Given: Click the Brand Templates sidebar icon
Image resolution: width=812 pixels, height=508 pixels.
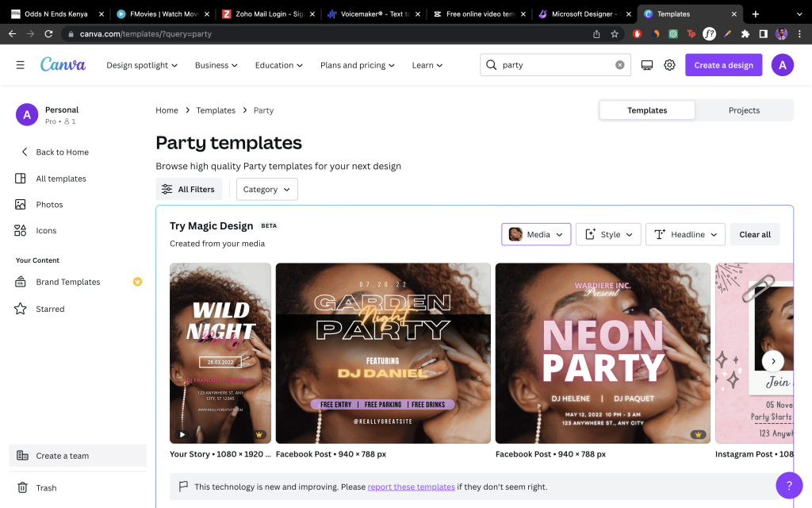Looking at the screenshot, I should pyautogui.click(x=20, y=282).
